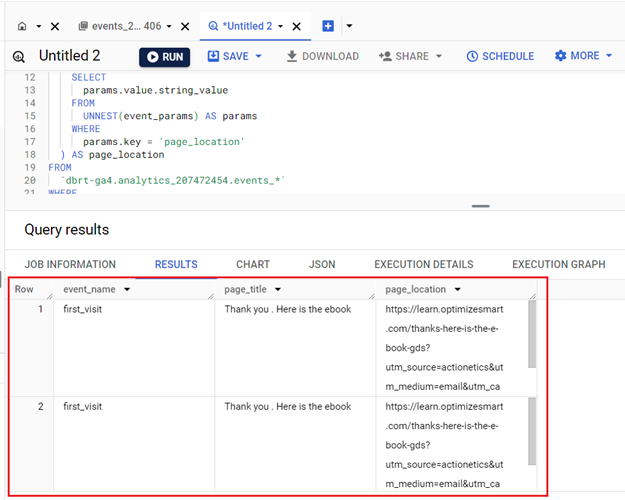Viewport: 625px width, 500px height.
Task: Click UNNEST(event_params) on line 15
Action: tap(140, 116)
